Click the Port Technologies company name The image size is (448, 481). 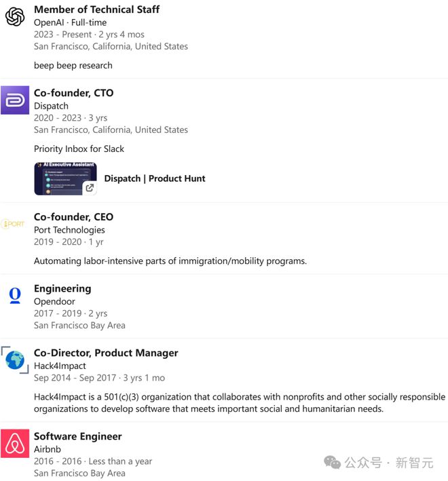click(x=69, y=230)
